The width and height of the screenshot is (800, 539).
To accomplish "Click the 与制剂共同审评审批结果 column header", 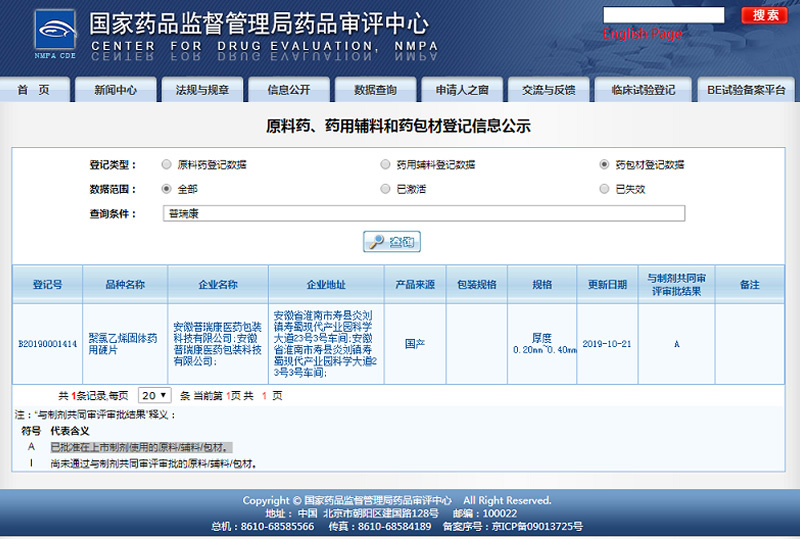I will tap(677, 284).
